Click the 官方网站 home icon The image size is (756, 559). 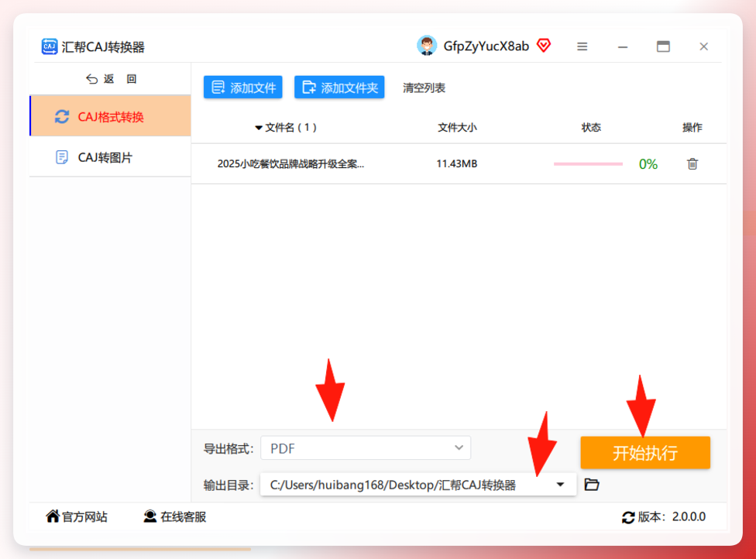(x=53, y=516)
